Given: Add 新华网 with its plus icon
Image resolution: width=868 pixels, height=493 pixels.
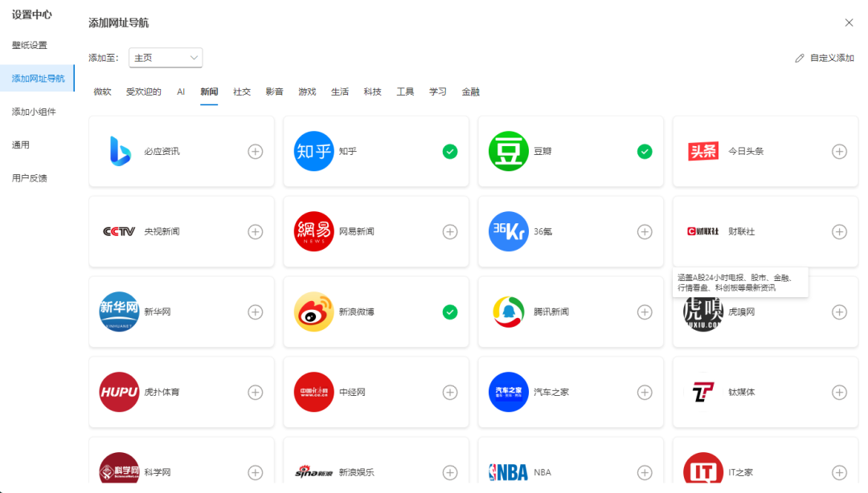Looking at the screenshot, I should pyautogui.click(x=256, y=312).
